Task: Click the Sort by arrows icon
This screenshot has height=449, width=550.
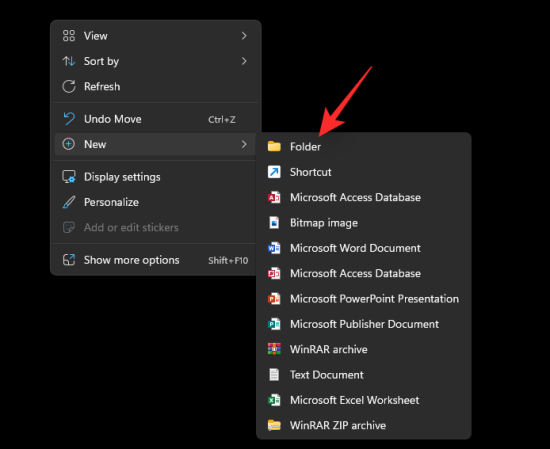Action: [x=69, y=61]
